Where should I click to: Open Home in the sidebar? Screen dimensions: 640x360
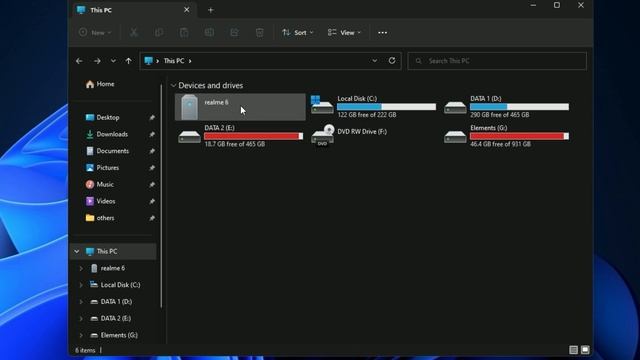click(x=100, y=84)
